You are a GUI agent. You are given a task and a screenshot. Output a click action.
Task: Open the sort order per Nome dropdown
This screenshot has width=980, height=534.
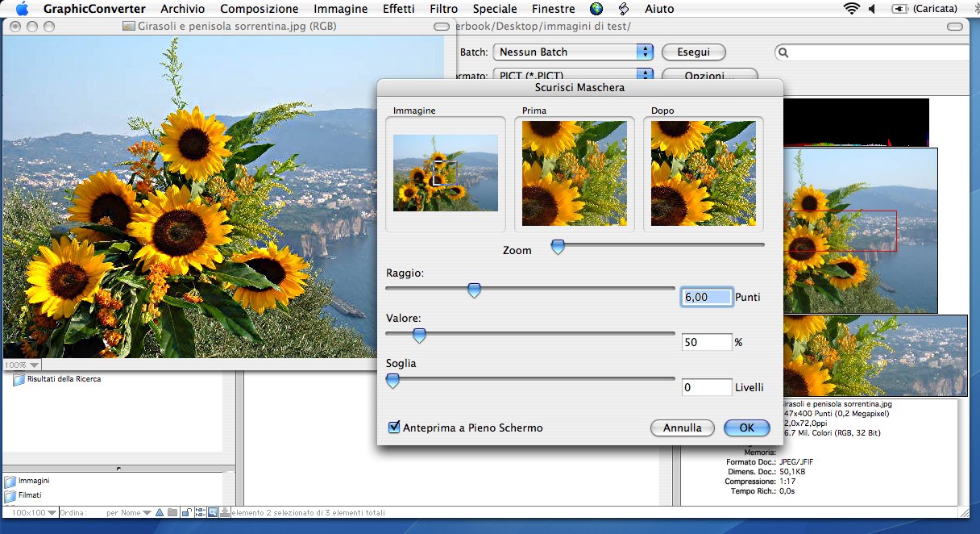[x=129, y=512]
